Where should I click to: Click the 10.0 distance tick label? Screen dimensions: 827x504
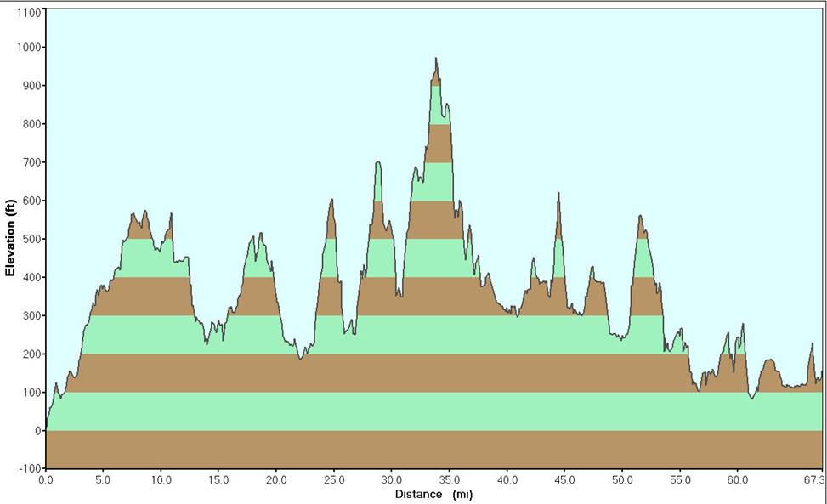pyautogui.click(x=161, y=480)
